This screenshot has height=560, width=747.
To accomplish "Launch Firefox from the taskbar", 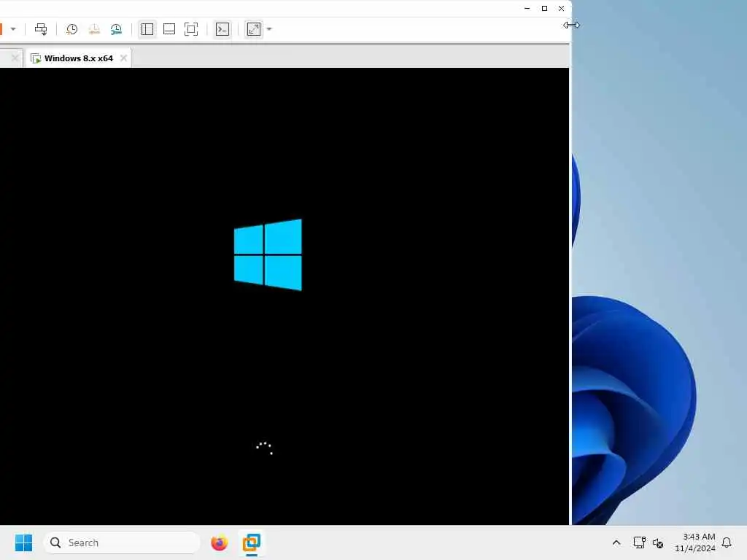I will tap(219, 542).
